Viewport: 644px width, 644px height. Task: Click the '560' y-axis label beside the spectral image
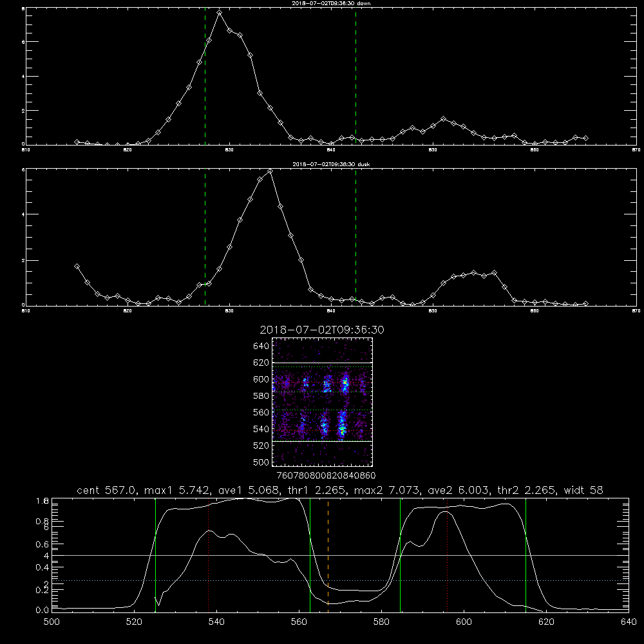click(x=261, y=412)
